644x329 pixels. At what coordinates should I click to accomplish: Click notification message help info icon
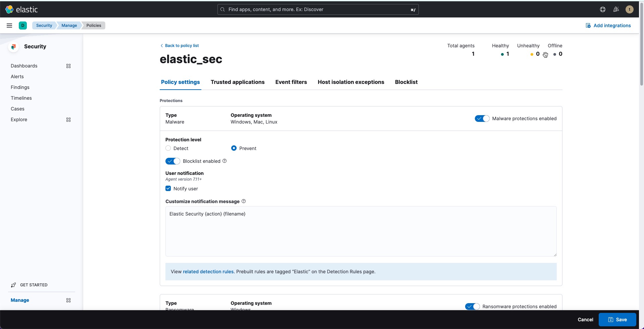click(244, 201)
